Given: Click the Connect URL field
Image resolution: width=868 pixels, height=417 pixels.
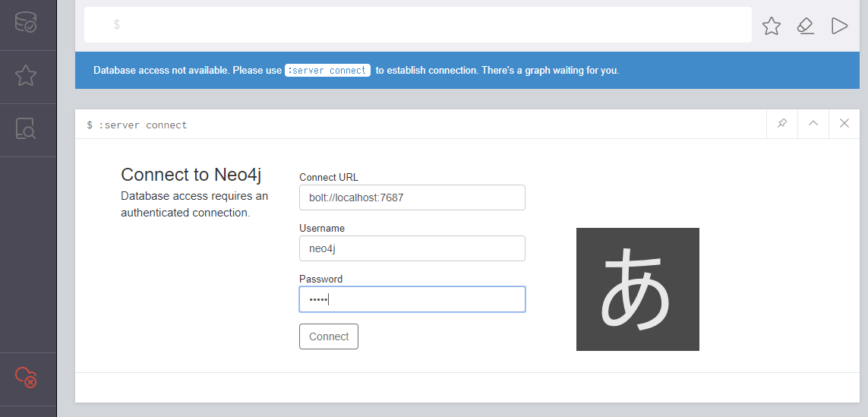Looking at the screenshot, I should [412, 197].
